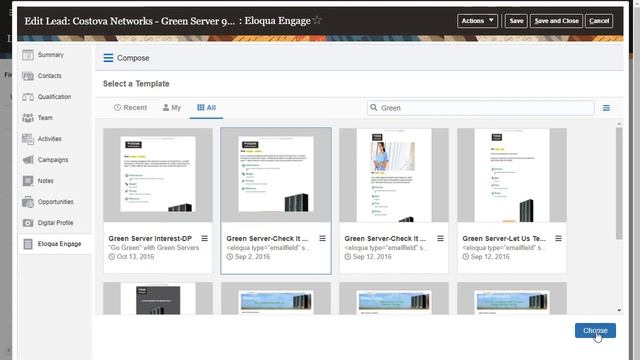Click the Green search field
The width and height of the screenshot is (640, 360).
point(480,108)
